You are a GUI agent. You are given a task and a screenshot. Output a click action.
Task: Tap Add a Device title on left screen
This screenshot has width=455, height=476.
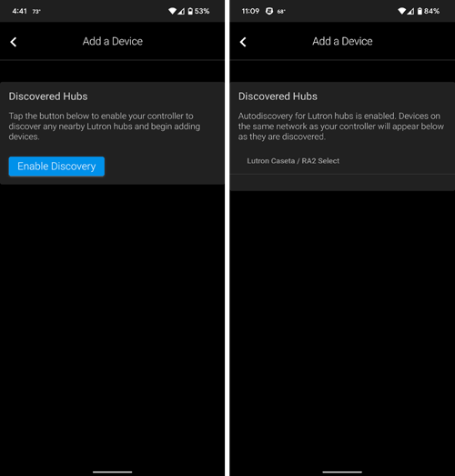coord(113,41)
